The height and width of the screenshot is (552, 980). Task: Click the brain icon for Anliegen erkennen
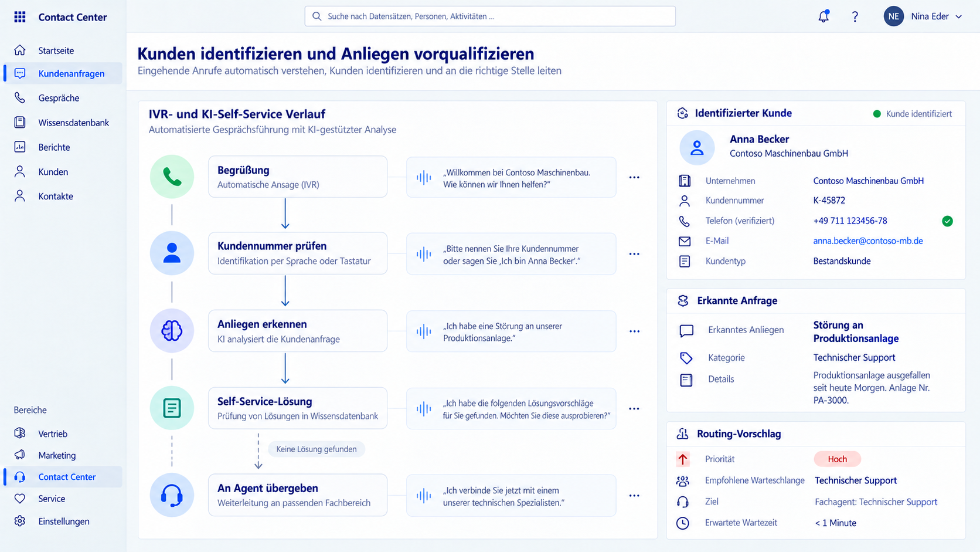coord(172,331)
